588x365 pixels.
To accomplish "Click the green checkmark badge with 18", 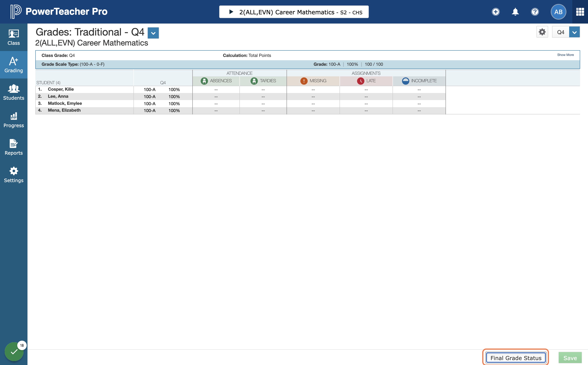I will click(x=14, y=351).
